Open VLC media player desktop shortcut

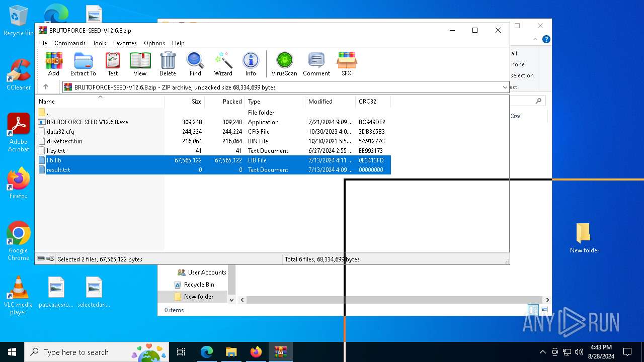point(19,296)
